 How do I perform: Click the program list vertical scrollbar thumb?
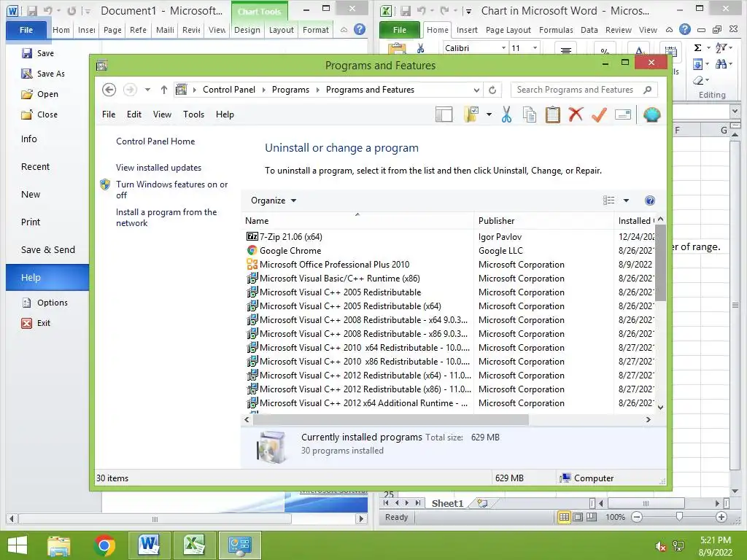pyautogui.click(x=660, y=262)
